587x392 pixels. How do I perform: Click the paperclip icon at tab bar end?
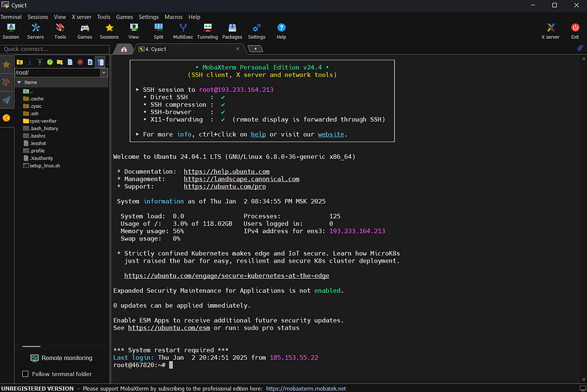[x=580, y=48]
